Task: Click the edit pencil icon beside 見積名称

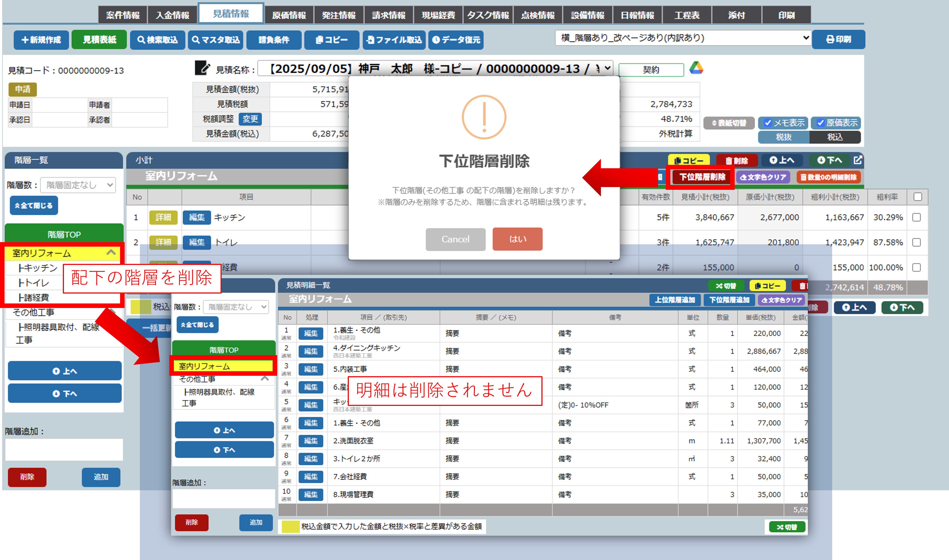Action: click(202, 68)
